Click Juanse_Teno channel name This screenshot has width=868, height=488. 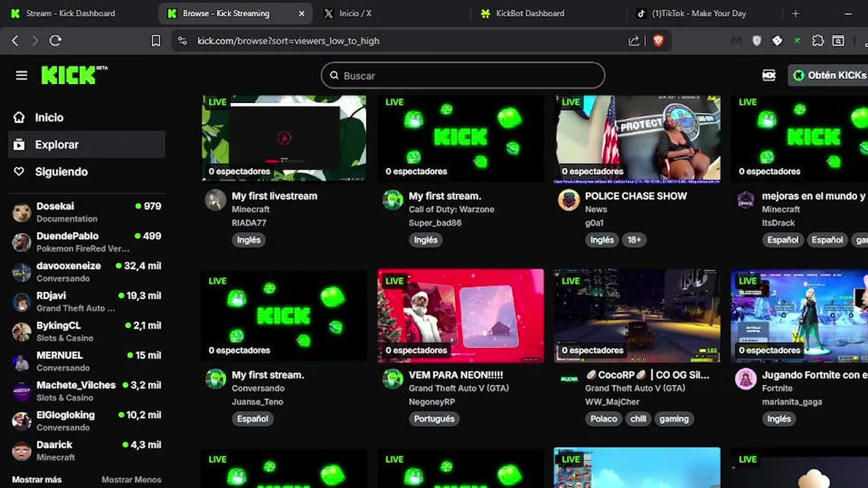coord(258,402)
